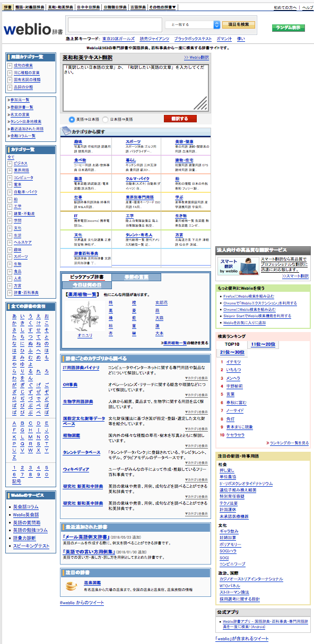The height and width of the screenshot is (644, 314).
Task: Click the translation text area
Action: coord(136,87)
